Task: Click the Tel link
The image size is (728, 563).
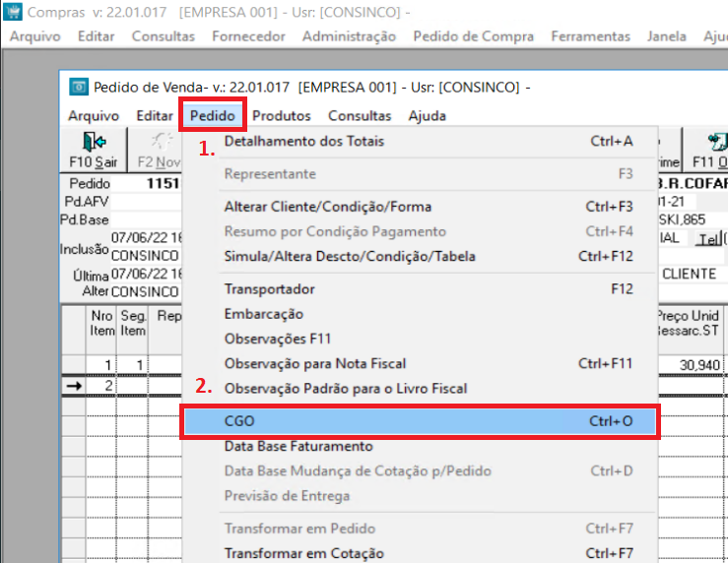Action: click(x=710, y=239)
